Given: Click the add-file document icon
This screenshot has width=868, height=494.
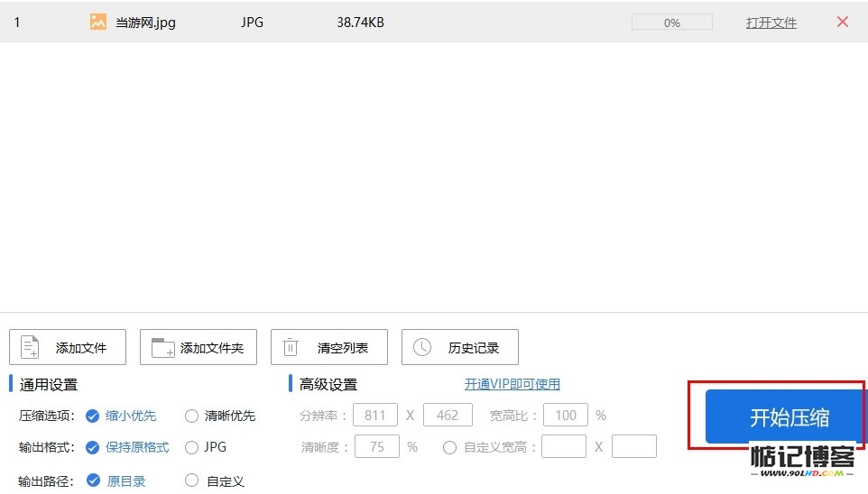Looking at the screenshot, I should [30, 347].
